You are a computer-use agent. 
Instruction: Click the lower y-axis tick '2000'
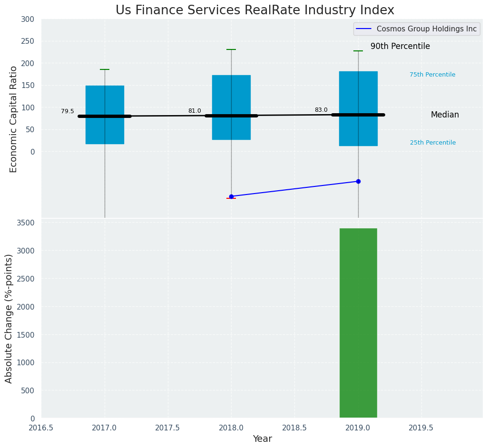click(25, 307)
